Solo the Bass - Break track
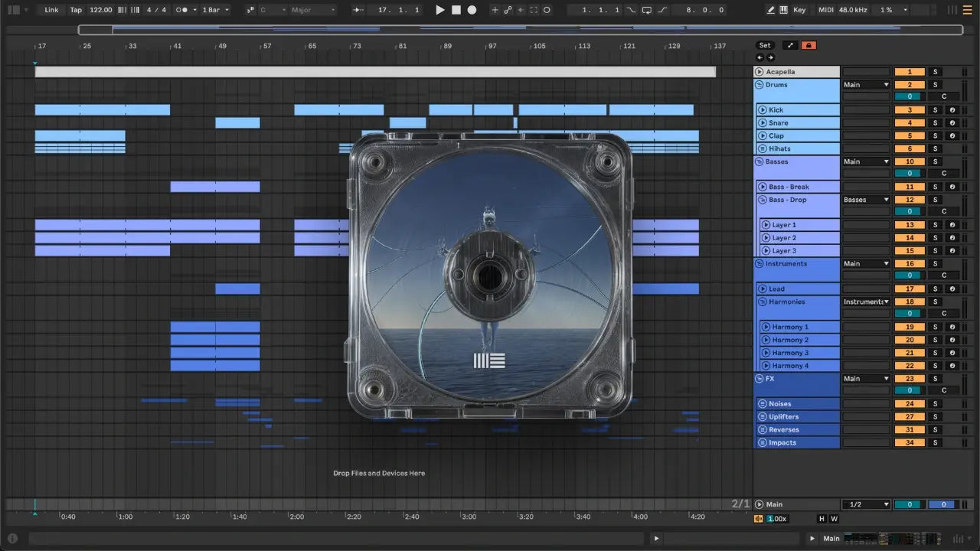980x551 pixels. click(x=935, y=187)
